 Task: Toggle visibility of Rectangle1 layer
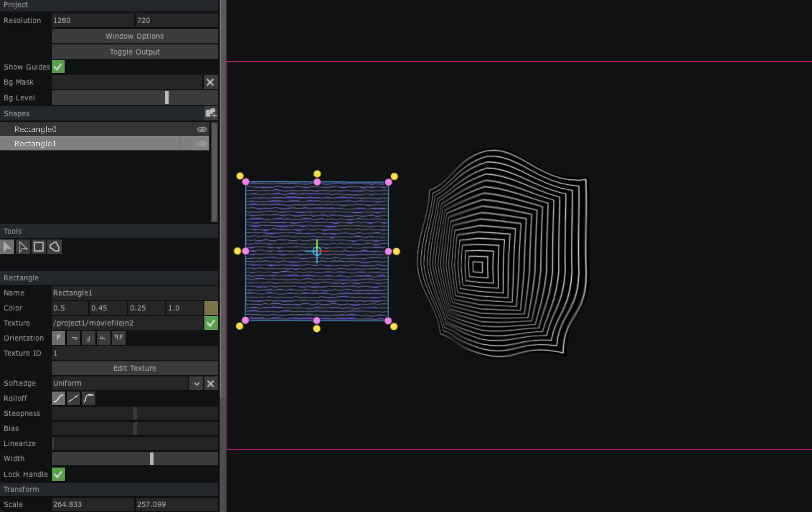202,144
